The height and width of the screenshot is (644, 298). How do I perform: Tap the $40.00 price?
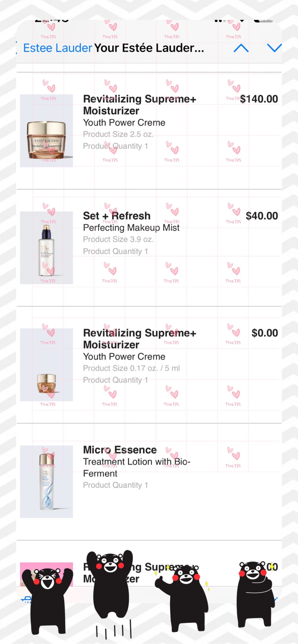click(x=262, y=216)
